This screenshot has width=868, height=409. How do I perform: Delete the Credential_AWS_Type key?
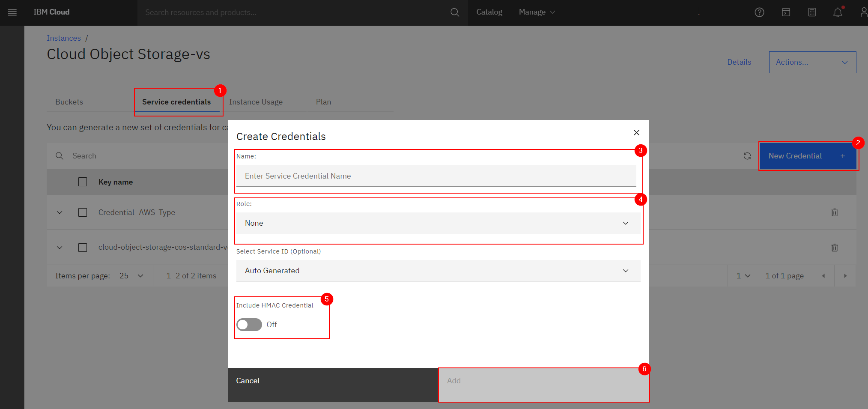(x=835, y=212)
